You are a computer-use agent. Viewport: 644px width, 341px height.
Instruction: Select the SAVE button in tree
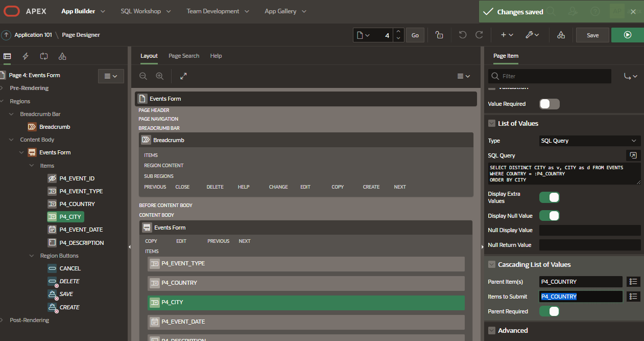click(x=60, y=294)
